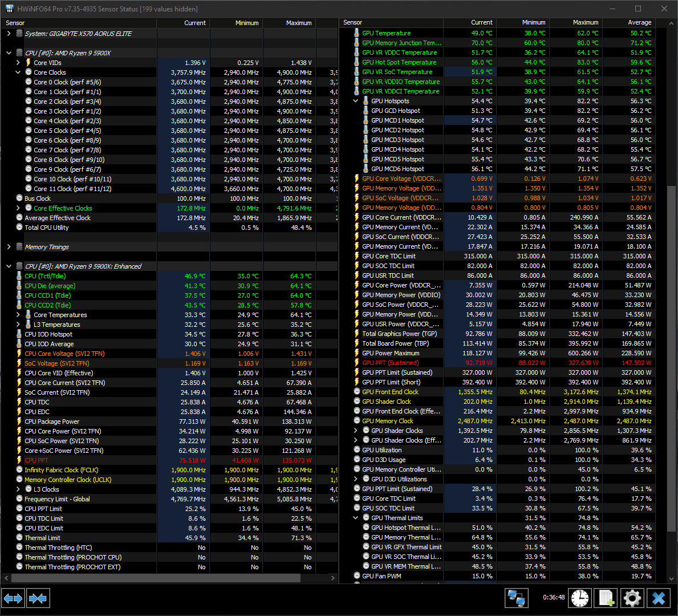The image size is (678, 616).
Task: Close sensors with the blue X icon
Action: pos(659,599)
